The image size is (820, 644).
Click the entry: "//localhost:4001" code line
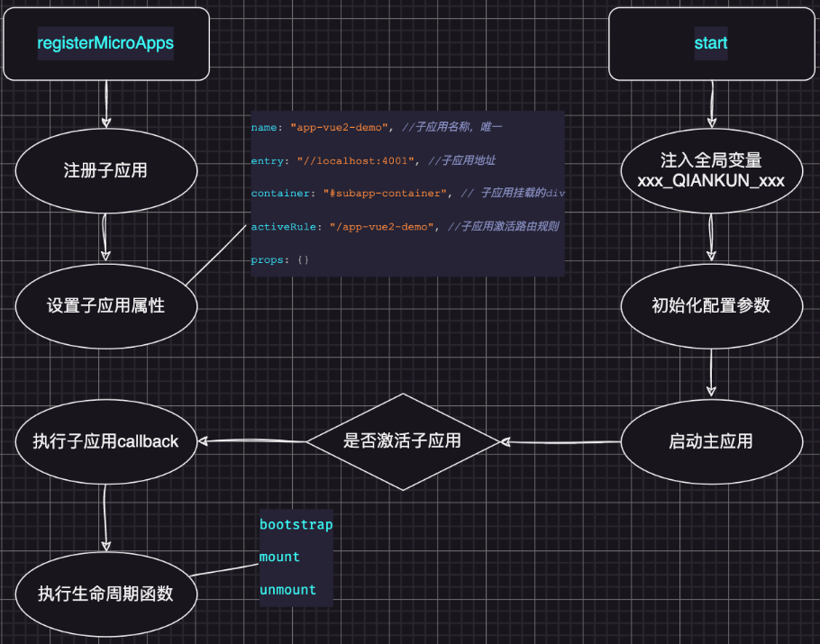click(x=373, y=160)
